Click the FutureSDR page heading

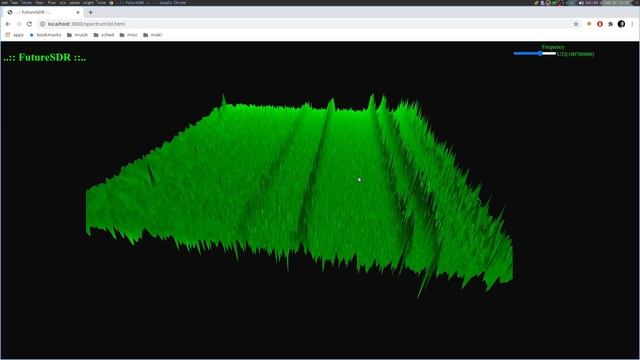point(45,58)
